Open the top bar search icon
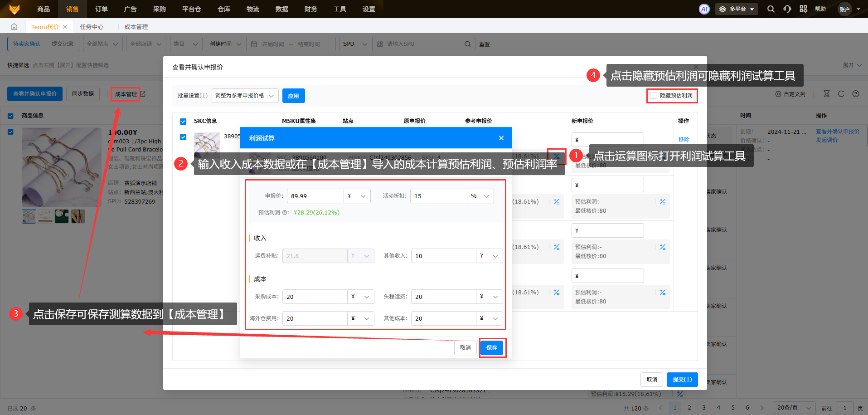The image size is (868, 415). pyautogui.click(x=771, y=9)
